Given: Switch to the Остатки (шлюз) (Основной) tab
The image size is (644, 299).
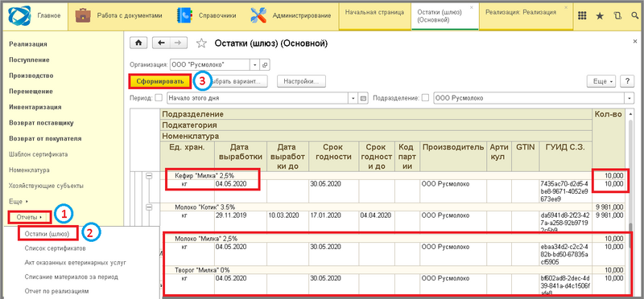Looking at the screenshot, I should (x=445, y=15).
